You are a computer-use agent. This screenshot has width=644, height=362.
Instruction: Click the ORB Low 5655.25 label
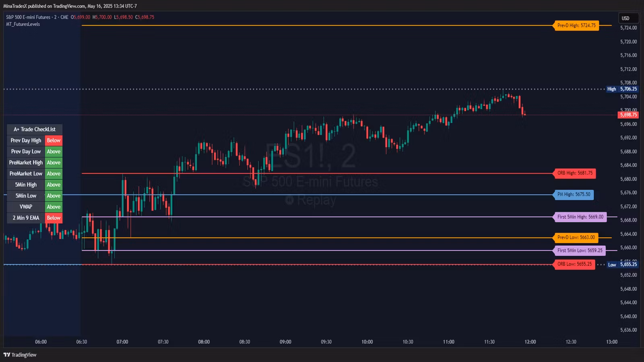coord(574,264)
